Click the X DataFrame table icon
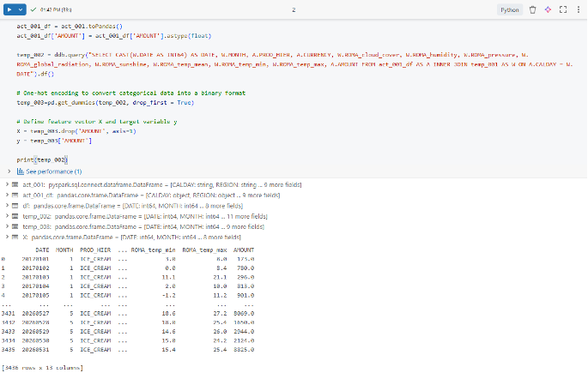This screenshot has width=588, height=373. (x=15, y=237)
